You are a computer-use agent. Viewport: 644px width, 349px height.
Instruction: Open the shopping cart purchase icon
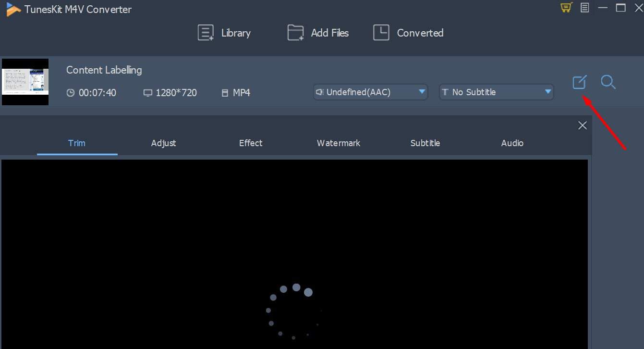(x=567, y=8)
